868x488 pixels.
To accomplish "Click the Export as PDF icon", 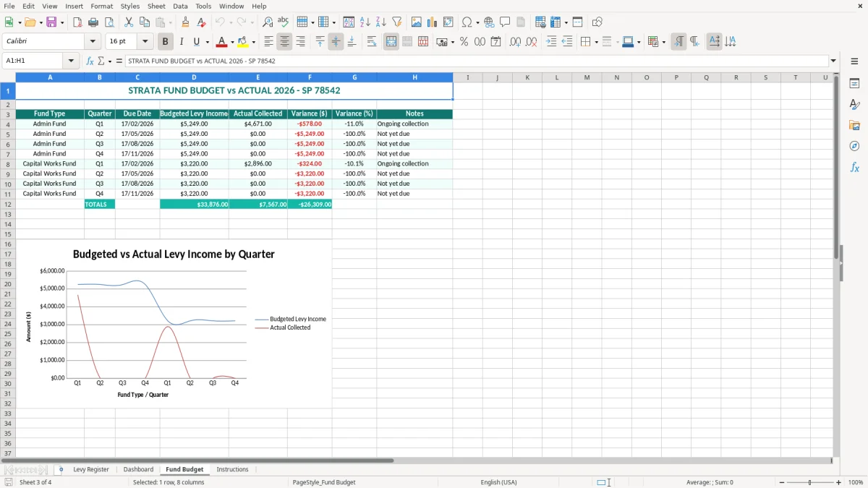I will (77, 22).
